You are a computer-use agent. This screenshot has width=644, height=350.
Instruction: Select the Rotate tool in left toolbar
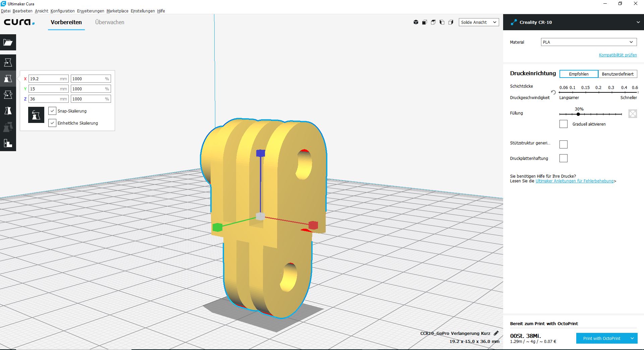[8, 95]
